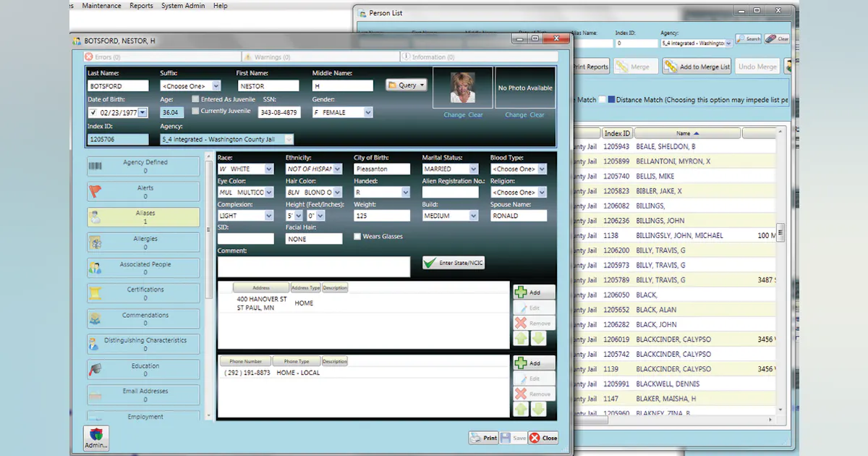The width and height of the screenshot is (868, 456).
Task: Open the Blood Type dropdown
Action: (x=519, y=169)
